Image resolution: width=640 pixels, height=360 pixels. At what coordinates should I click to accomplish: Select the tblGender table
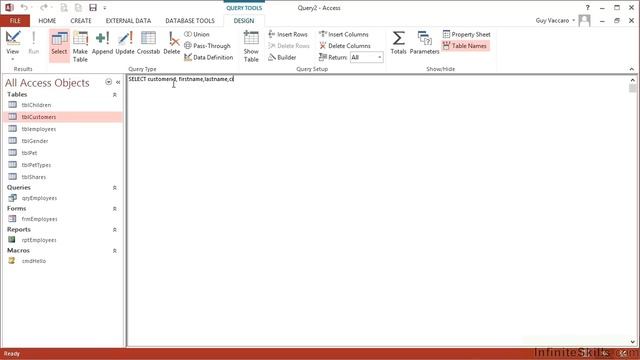(x=62, y=141)
